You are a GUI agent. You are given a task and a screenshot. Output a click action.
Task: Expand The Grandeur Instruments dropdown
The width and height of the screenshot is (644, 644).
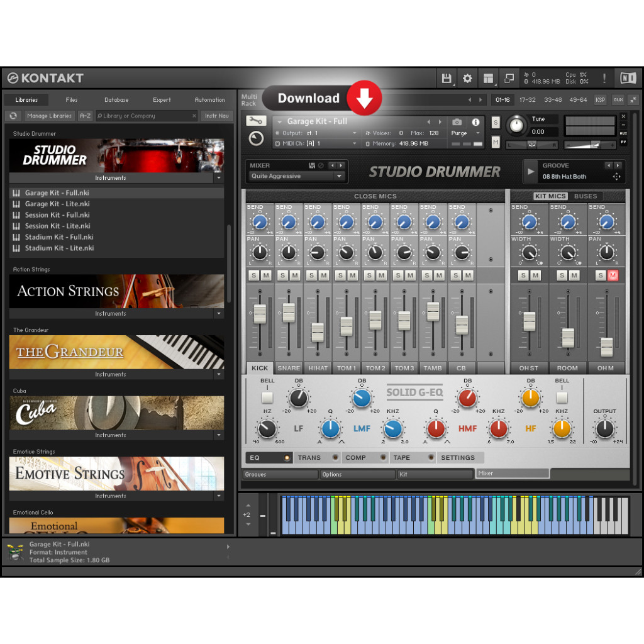219,374
